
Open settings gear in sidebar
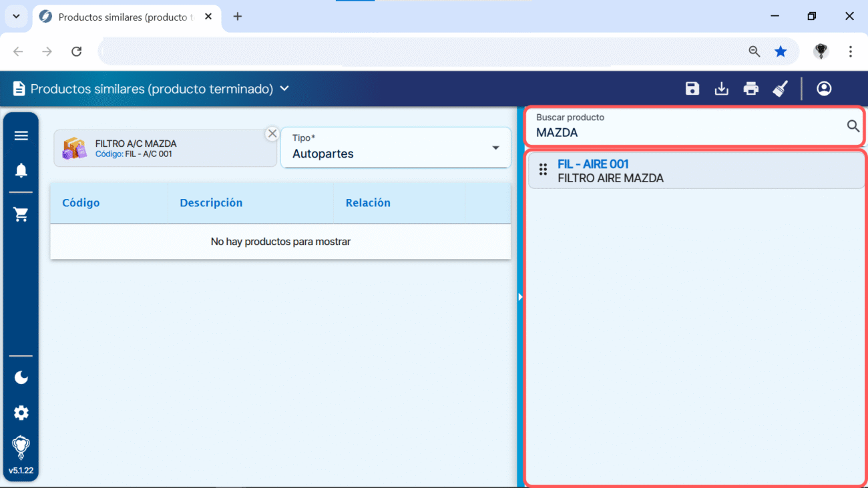pyautogui.click(x=21, y=413)
